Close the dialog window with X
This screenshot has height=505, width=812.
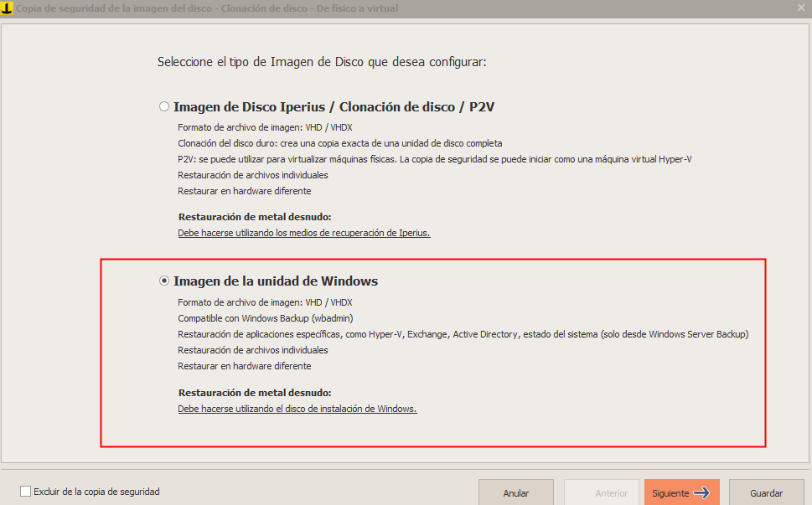(801, 8)
